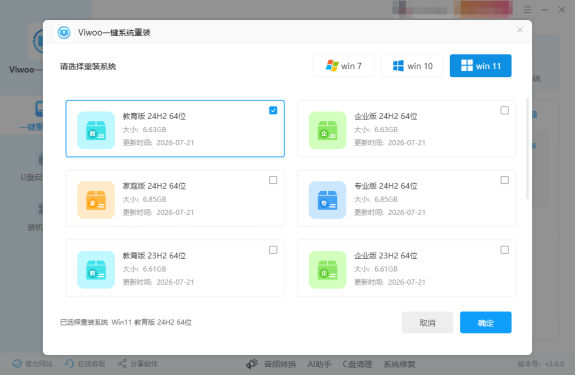576x376 pixels.
Task: Check the 企业版 23H2 64位 checkbox
Action: click(505, 250)
